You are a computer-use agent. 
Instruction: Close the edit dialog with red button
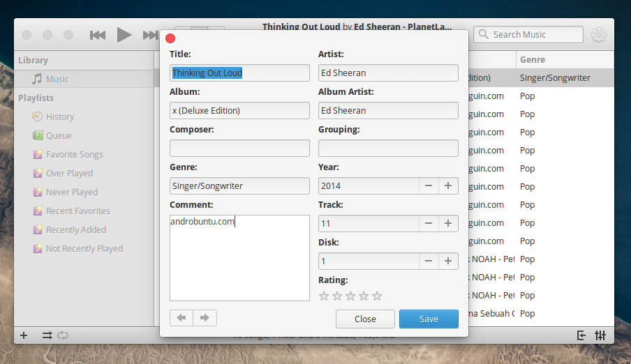(x=170, y=38)
